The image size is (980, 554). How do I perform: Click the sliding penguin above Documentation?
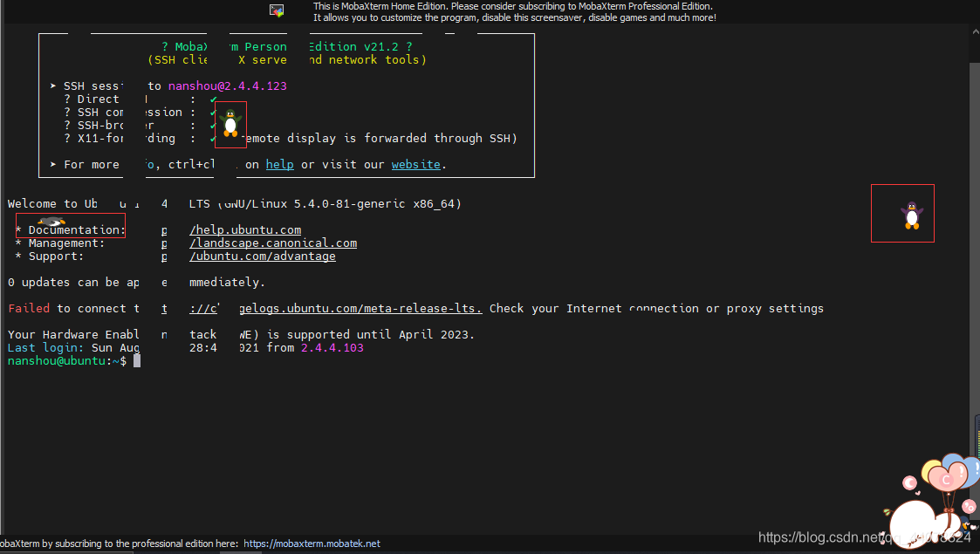[51, 221]
